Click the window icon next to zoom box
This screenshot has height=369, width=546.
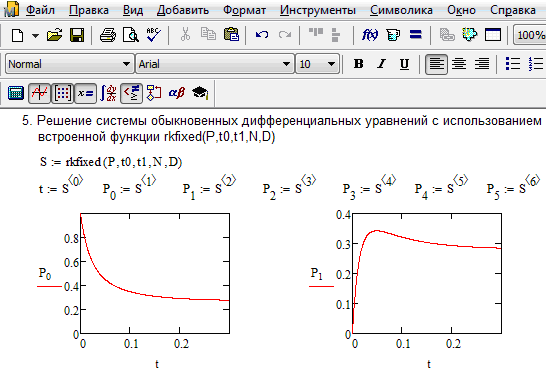pos(493,35)
